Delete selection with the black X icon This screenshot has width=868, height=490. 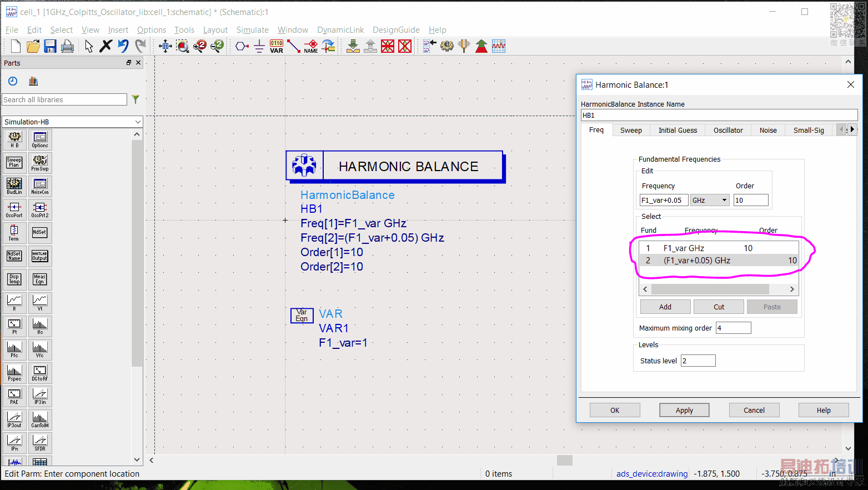[x=106, y=46]
